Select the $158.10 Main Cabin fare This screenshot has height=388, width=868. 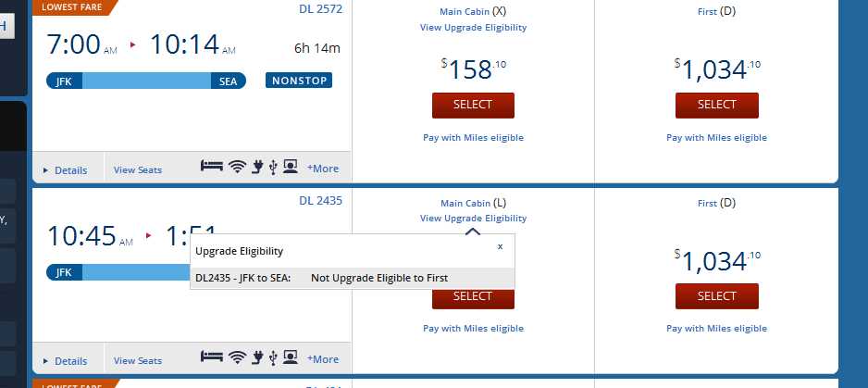473,105
